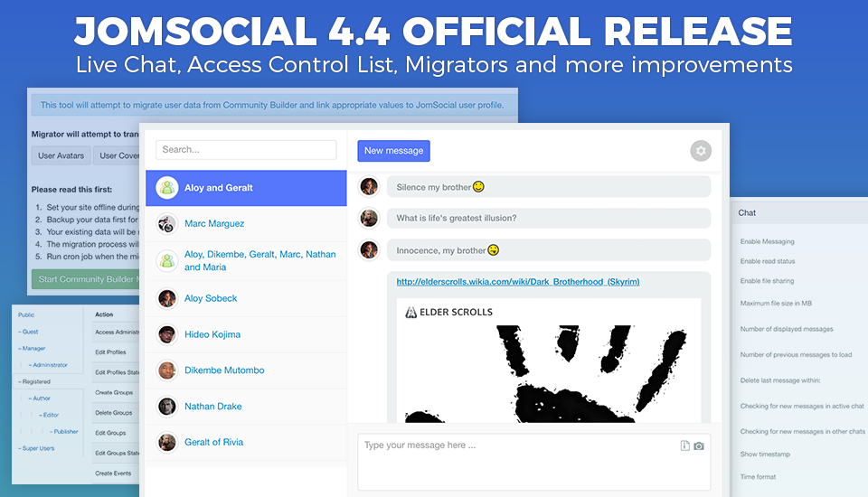Select Guest group in ACL tree

click(x=28, y=332)
